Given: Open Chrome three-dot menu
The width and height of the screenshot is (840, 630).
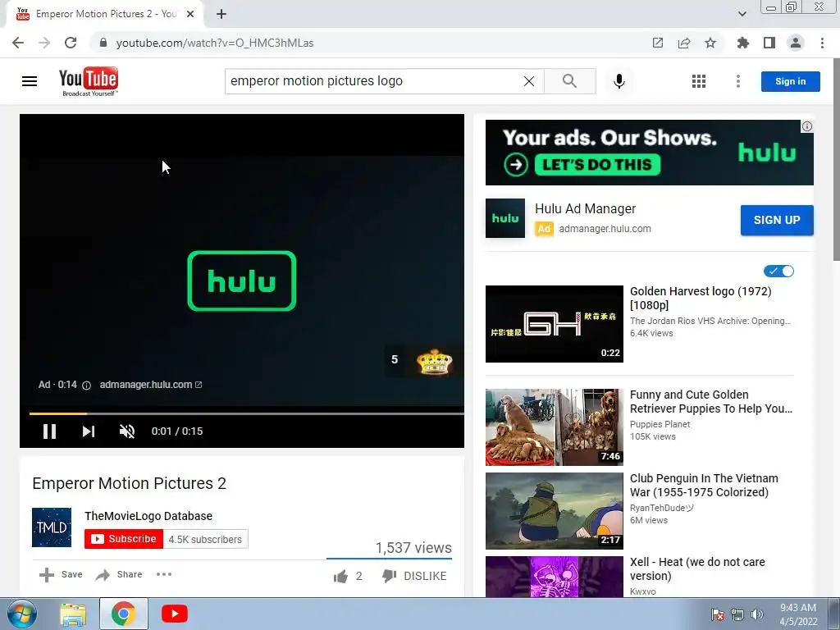Looking at the screenshot, I should (822, 43).
